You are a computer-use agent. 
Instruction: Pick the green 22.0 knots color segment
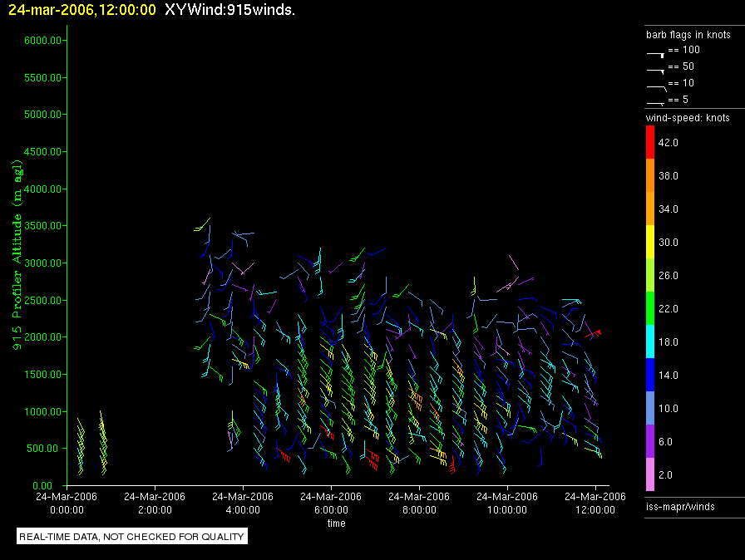[650, 309]
